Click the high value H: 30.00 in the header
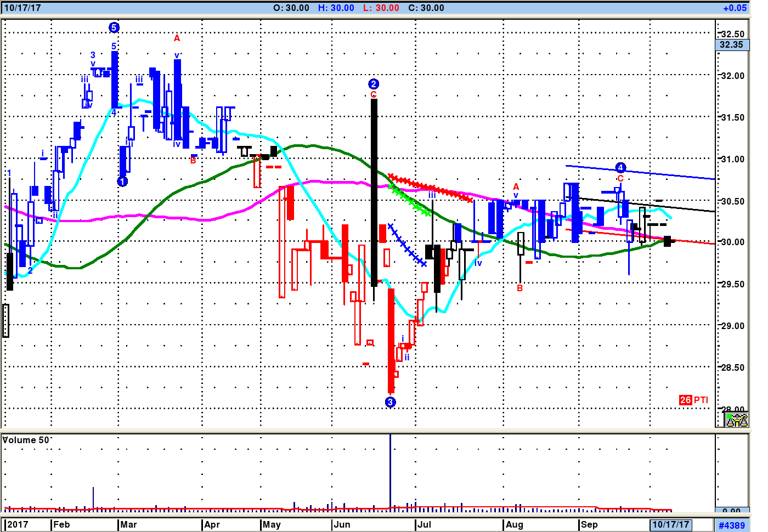 336,8
